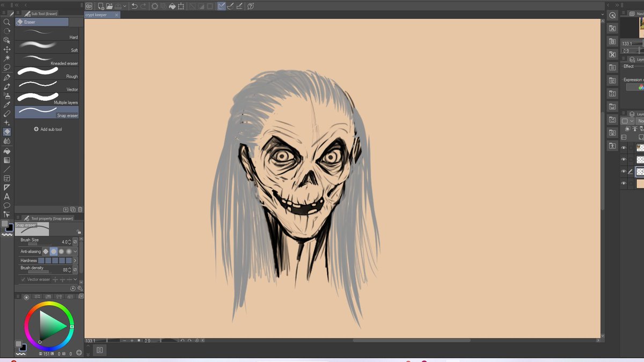Toggle the Vector eraser checkbox
The height and width of the screenshot is (362, 644).
pyautogui.click(x=23, y=279)
